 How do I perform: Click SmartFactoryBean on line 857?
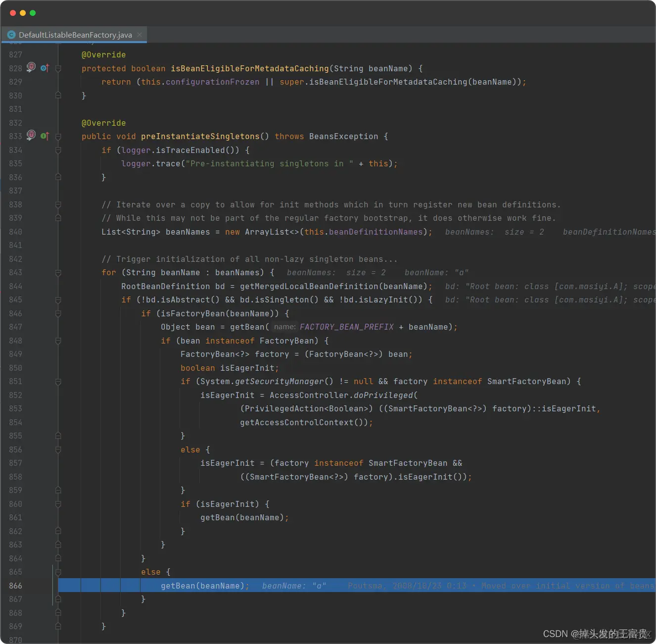[408, 463]
